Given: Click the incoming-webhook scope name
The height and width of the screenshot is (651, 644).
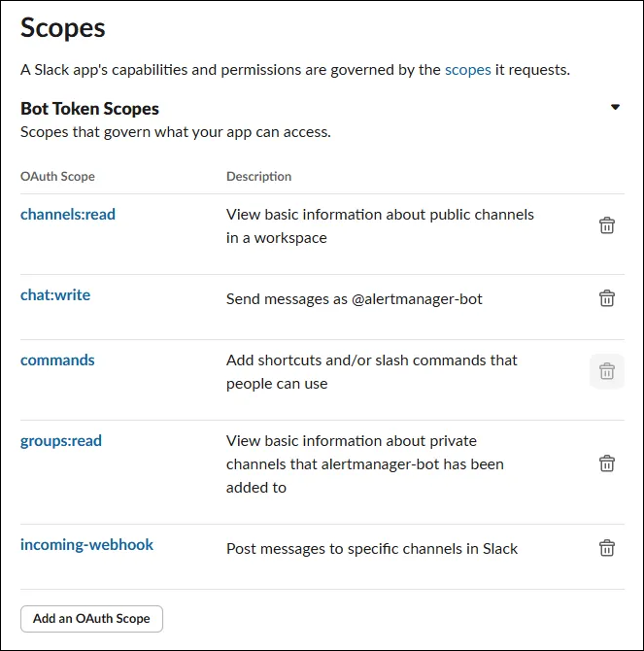Looking at the screenshot, I should (86, 544).
